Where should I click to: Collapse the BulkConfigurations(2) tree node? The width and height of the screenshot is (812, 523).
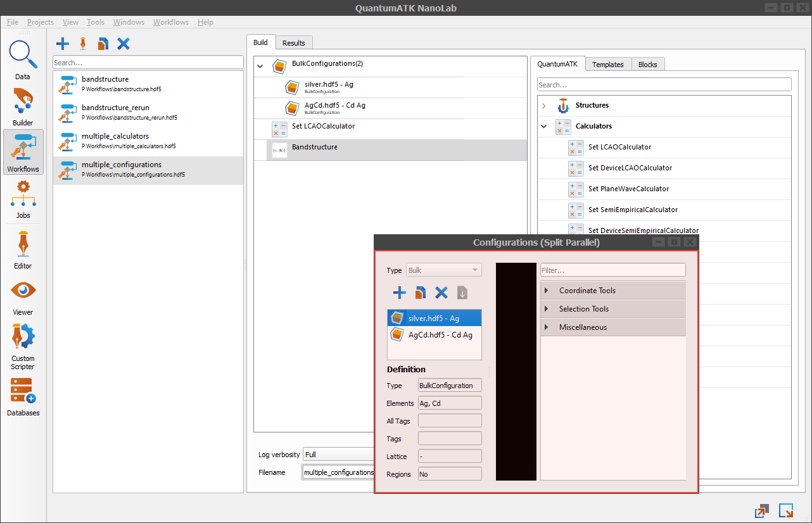pyautogui.click(x=260, y=66)
